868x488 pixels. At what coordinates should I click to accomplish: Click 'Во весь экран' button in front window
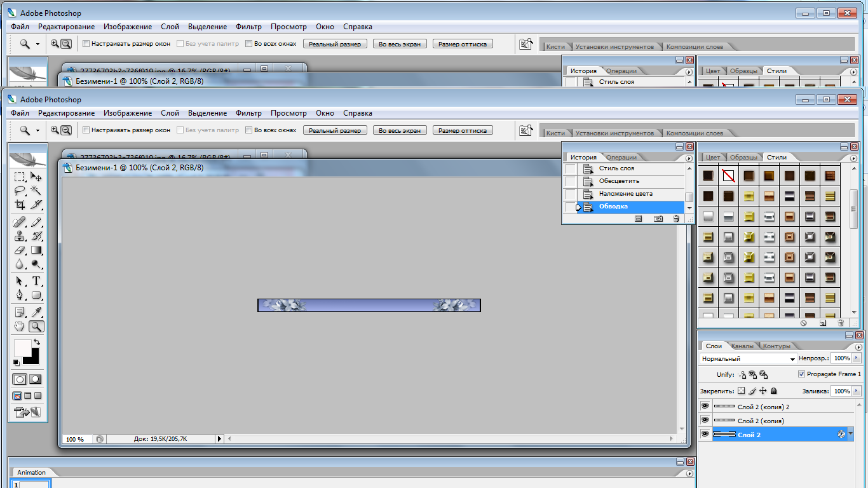pyautogui.click(x=400, y=130)
